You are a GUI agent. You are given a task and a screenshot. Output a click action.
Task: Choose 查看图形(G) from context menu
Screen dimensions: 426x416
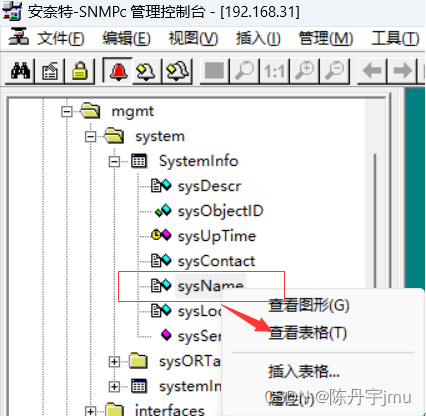[x=309, y=305]
